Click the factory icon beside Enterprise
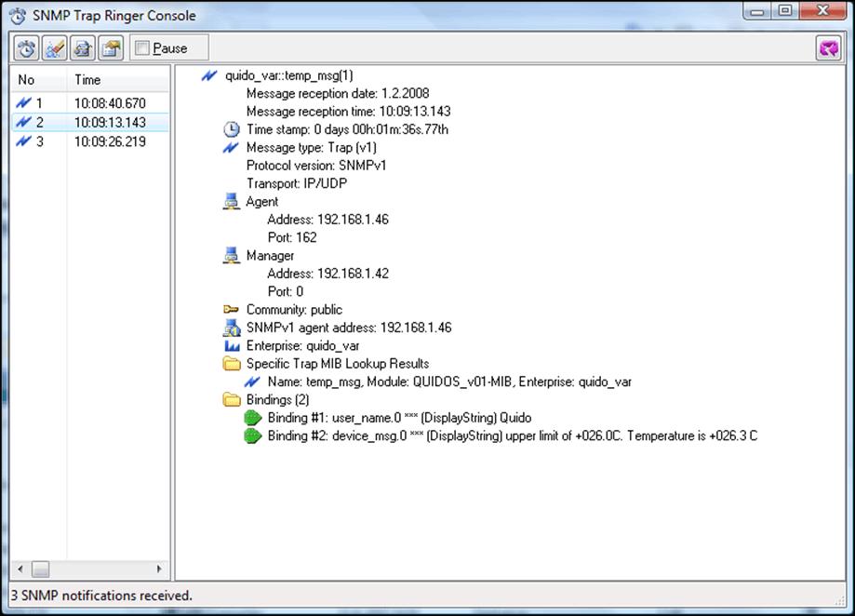Viewport: 855px width, 616px height. (232, 345)
